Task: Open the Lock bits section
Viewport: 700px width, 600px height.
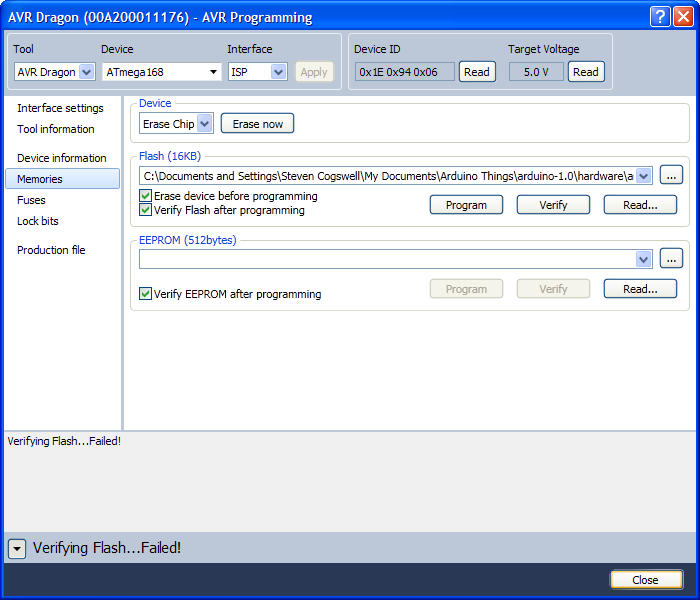Action: click(x=38, y=221)
